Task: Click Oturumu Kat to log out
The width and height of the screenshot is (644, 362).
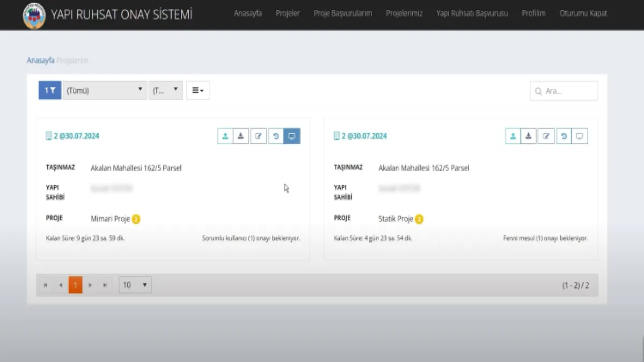Action: click(583, 13)
